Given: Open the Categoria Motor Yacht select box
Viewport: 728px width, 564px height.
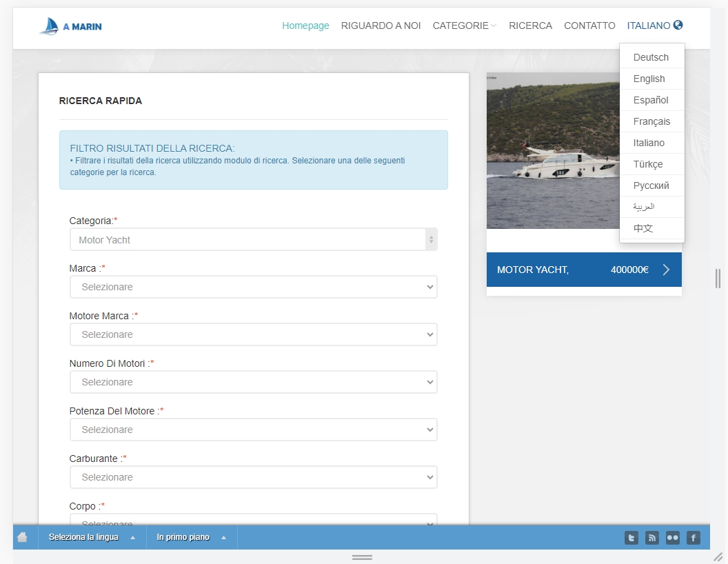Looking at the screenshot, I should coord(254,239).
